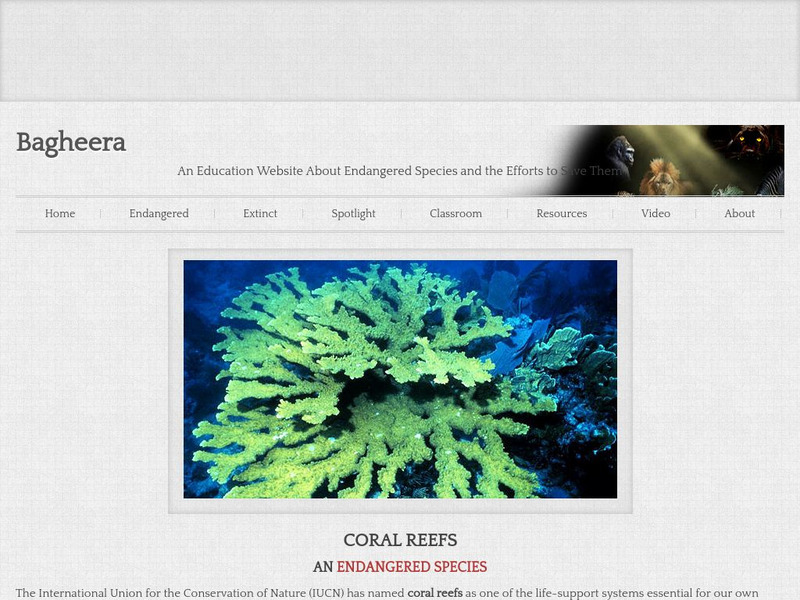Click the red ENDANGERED SPECIES link
The image size is (800, 600).
pyautogui.click(x=413, y=566)
